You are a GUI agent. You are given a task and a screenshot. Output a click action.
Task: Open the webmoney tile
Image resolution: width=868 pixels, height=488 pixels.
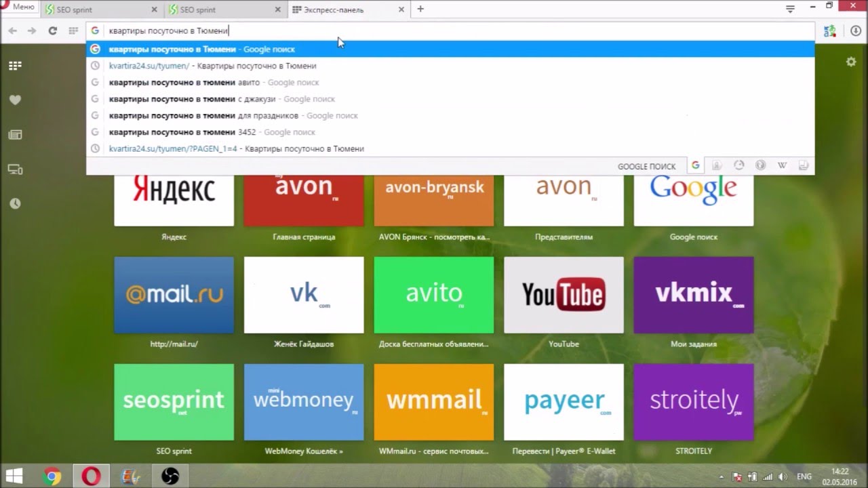coord(304,402)
